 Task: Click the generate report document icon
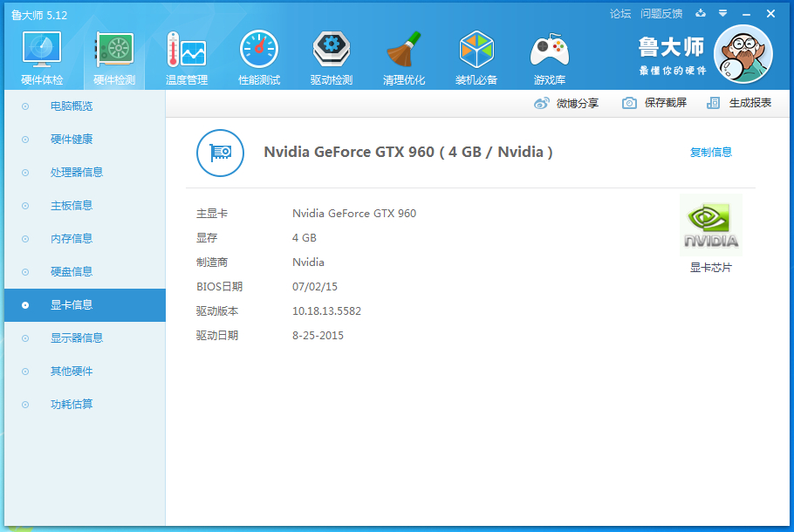(713, 103)
